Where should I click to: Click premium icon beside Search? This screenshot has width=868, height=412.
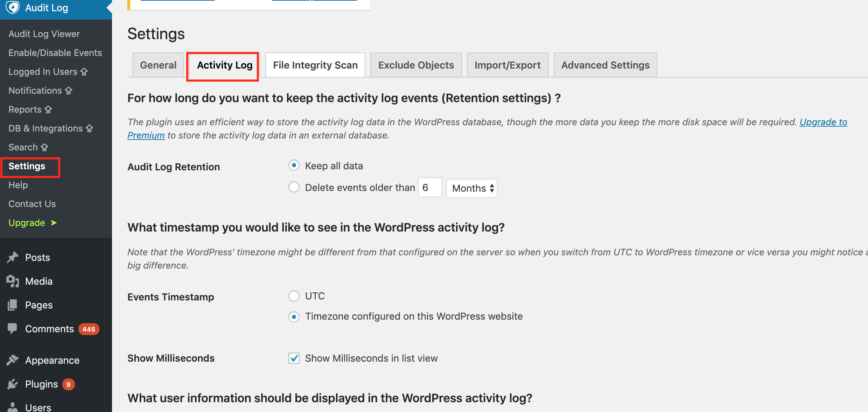pyautogui.click(x=44, y=147)
